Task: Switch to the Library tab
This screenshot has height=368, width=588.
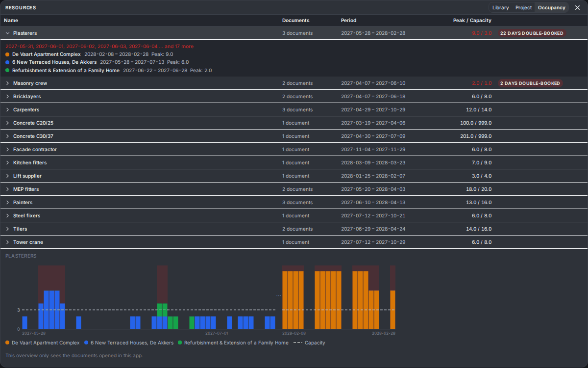Action: (500, 7)
